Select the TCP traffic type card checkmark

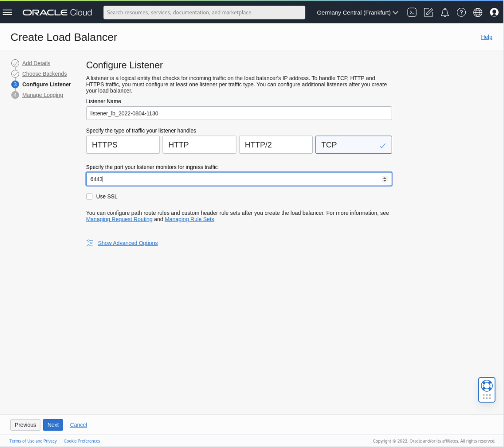click(x=382, y=144)
